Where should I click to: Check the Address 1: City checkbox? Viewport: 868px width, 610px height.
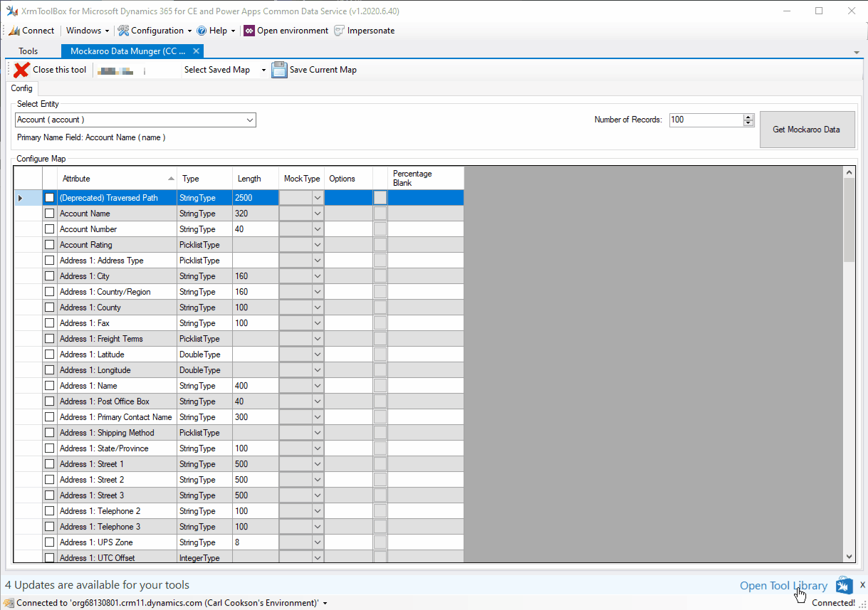(x=50, y=276)
